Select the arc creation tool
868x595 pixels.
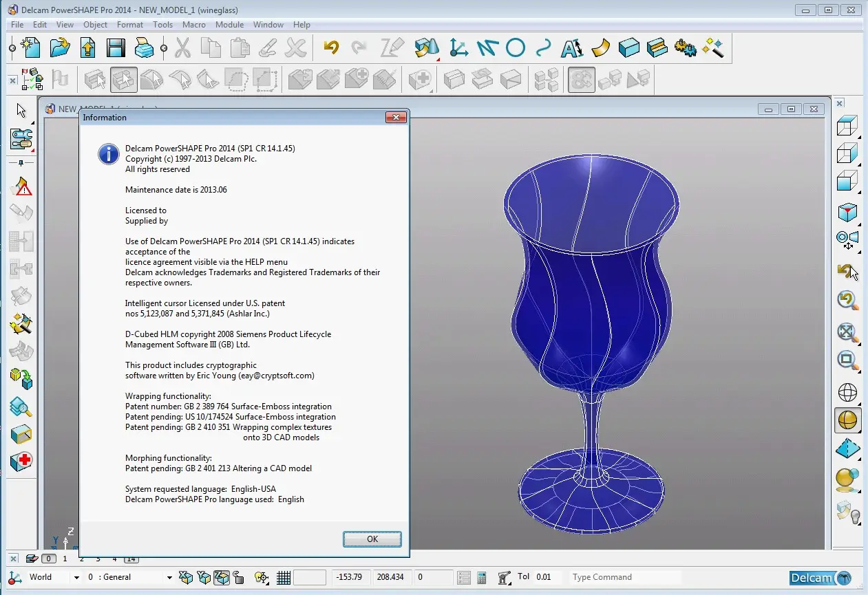[515, 50]
